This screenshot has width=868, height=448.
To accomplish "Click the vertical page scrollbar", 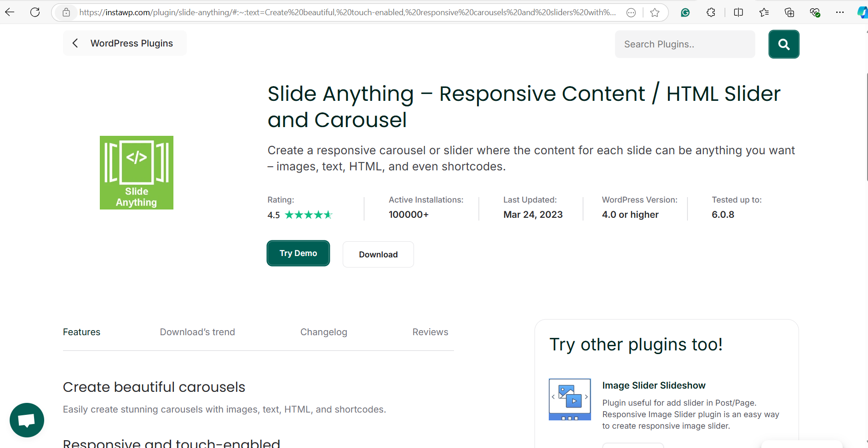I will coord(867,127).
